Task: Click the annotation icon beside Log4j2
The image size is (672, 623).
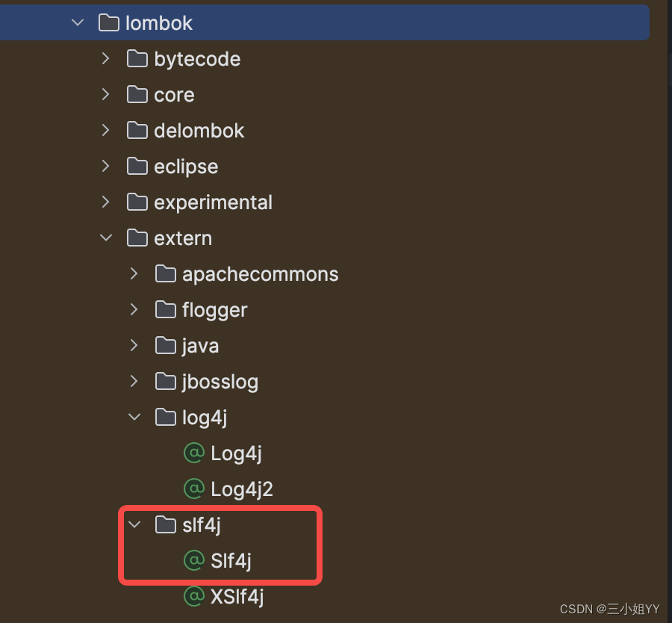Action: 193,489
